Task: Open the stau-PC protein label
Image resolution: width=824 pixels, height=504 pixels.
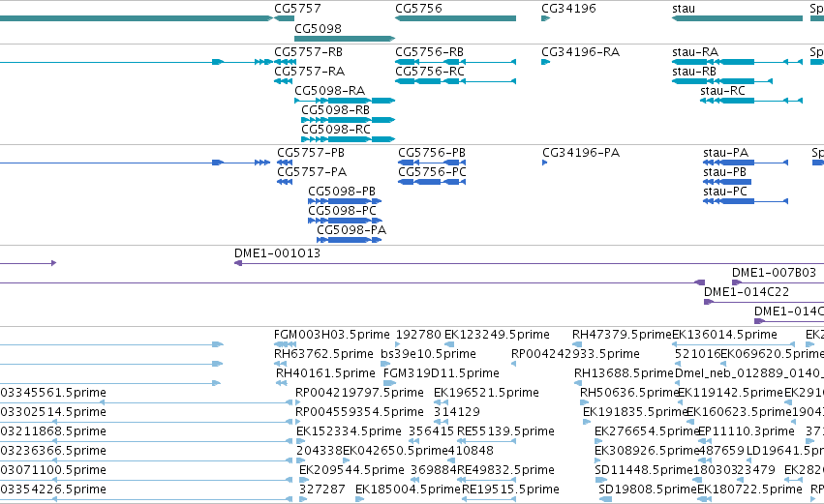Action: click(x=725, y=192)
